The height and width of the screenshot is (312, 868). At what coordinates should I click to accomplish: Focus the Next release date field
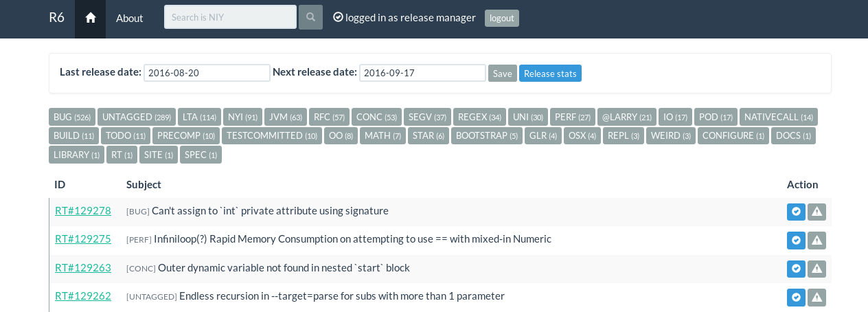pos(422,73)
